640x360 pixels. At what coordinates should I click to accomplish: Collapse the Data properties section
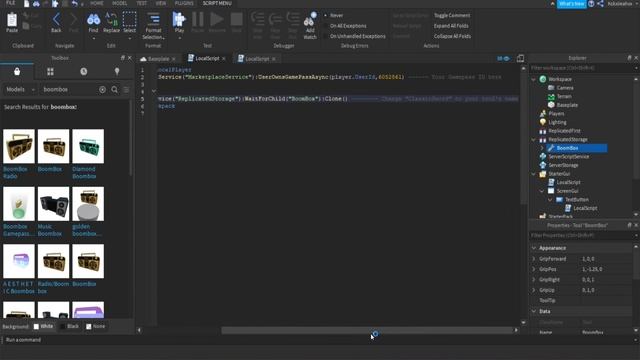coord(534,311)
